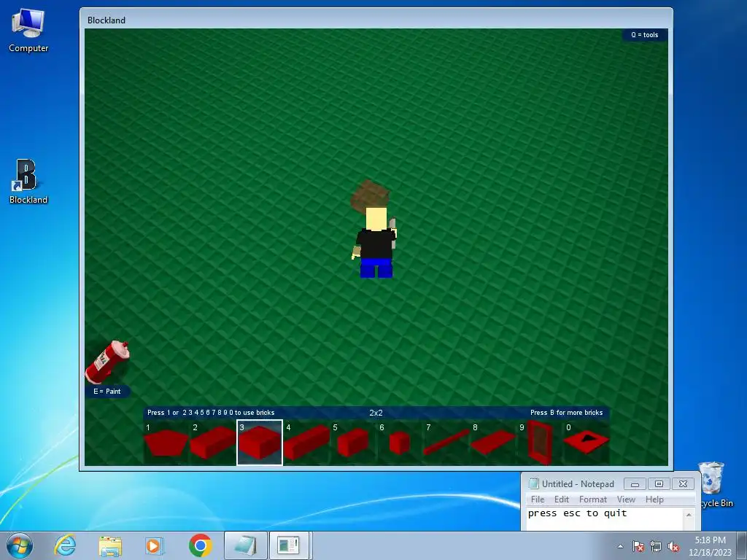The height and width of the screenshot is (560, 747).
Task: Select the highlighted 2x2 brick in slot 3
Action: click(x=260, y=443)
